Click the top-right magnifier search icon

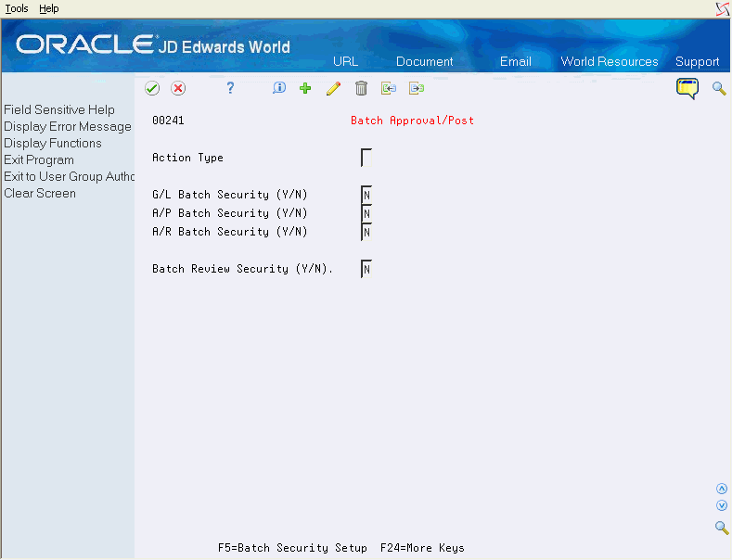[719, 88]
